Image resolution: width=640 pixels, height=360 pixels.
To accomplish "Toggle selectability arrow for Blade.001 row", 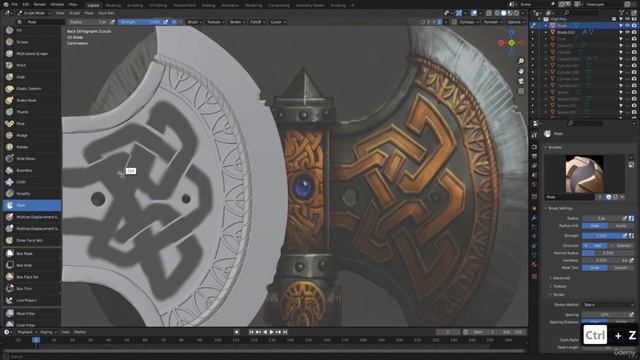I will [621, 32].
